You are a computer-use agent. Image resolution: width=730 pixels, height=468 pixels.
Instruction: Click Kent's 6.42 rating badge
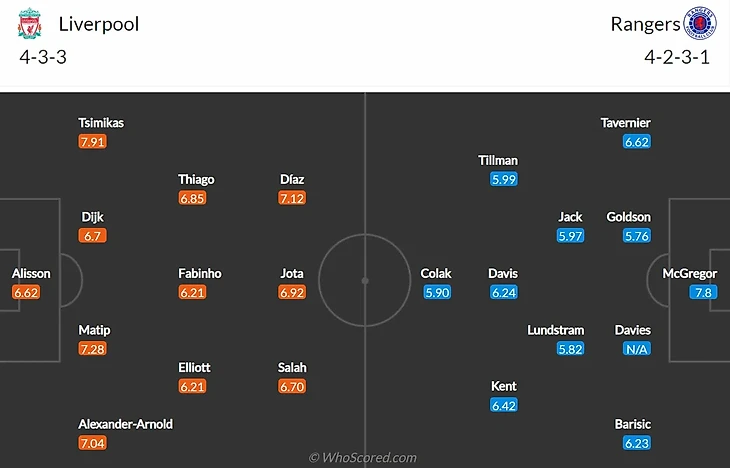[504, 405]
